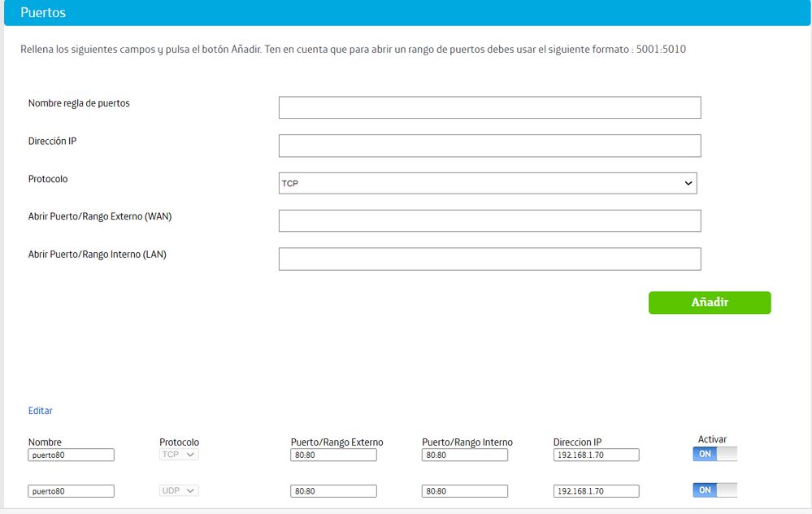Expand the UDP protocol dropdown in the rule list
This screenshot has width=812, height=514.
tap(179, 491)
